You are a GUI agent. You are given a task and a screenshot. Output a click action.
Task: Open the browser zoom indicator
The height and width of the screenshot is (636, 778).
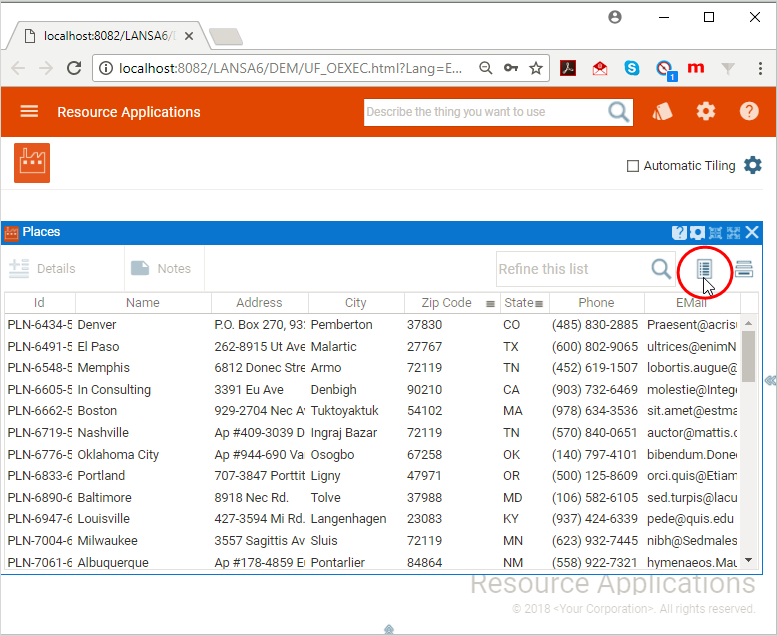point(486,68)
